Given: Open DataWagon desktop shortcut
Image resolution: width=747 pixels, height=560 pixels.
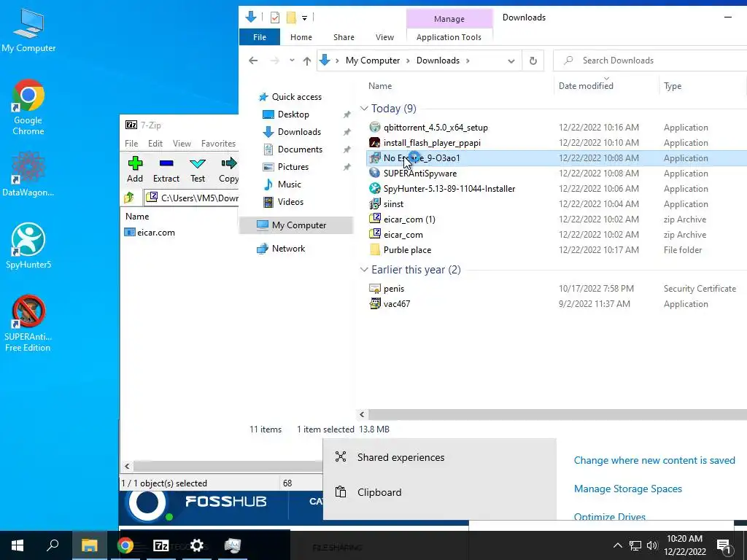Looking at the screenshot, I should (x=28, y=174).
